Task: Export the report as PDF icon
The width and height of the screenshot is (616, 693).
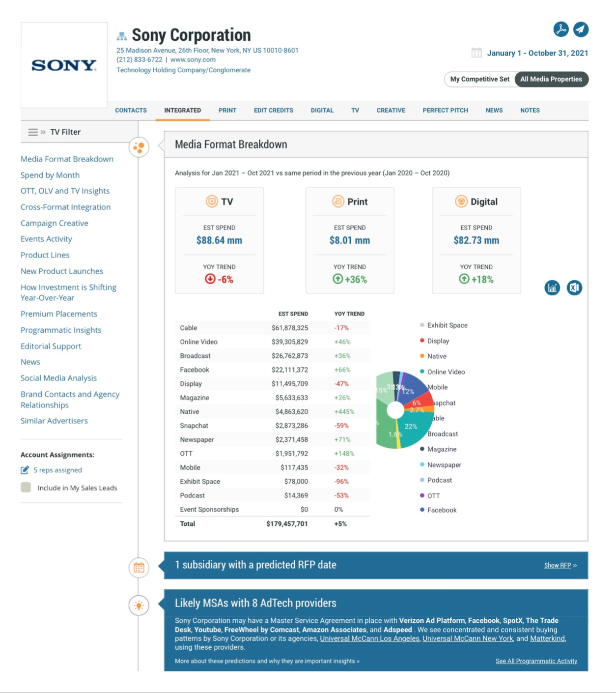Action: pos(560,29)
